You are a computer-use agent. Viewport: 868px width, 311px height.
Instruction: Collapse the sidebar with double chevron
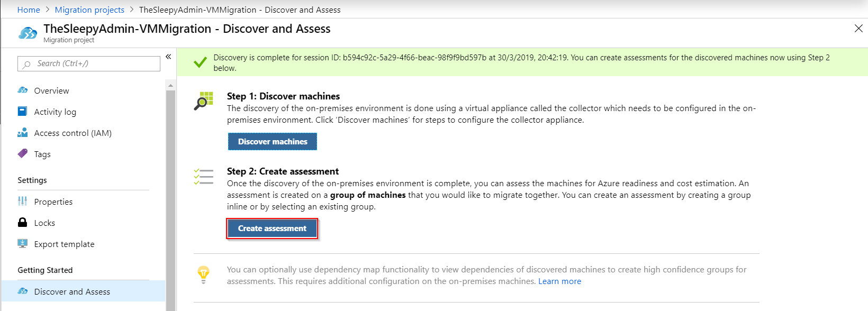click(x=168, y=57)
